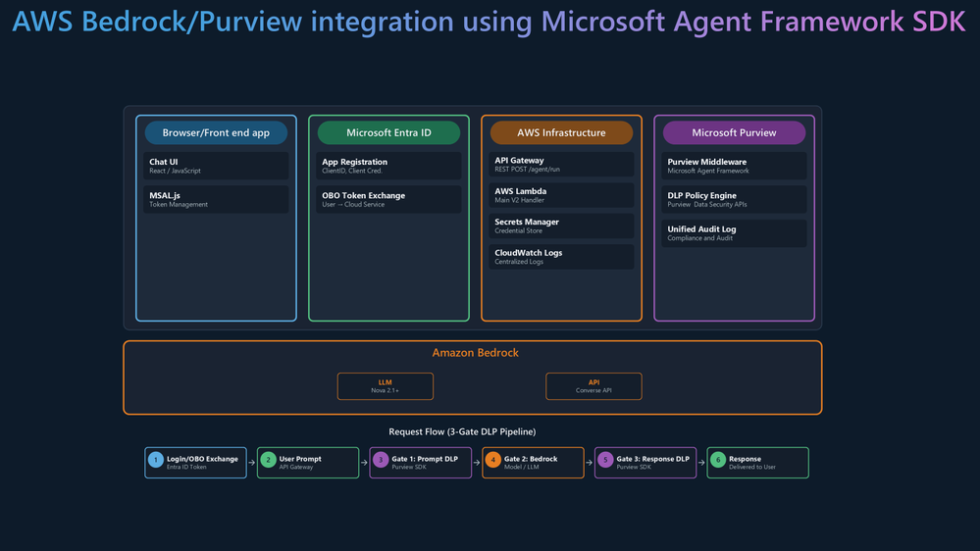
Task: Click step 3 circle for Gate 1: Prompt DLP
Action: (381, 460)
